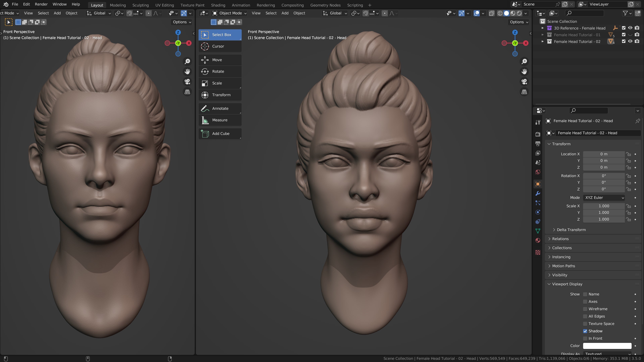
Task: Toggle camera view in right viewport
Action: [524, 82]
